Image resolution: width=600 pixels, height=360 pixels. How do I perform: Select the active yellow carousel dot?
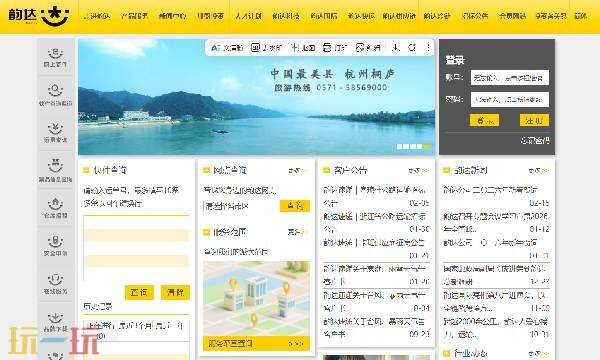426,147
